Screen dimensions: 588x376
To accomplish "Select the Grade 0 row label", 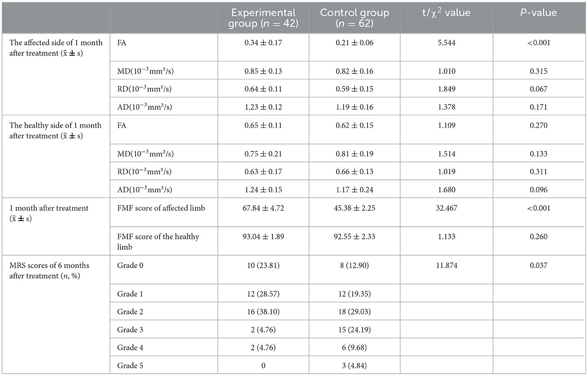I will point(130,266).
